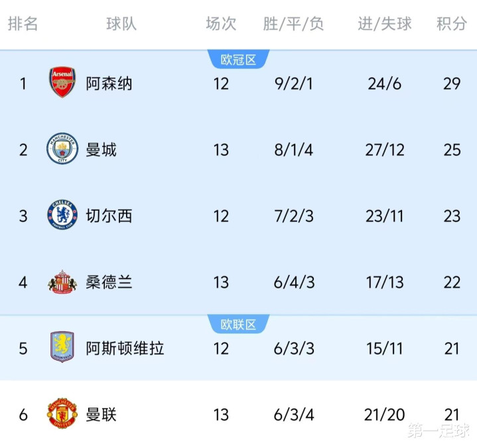Screen dimensions: 477x448
Task: Open the 切尔西 team name link
Action: pos(109,216)
